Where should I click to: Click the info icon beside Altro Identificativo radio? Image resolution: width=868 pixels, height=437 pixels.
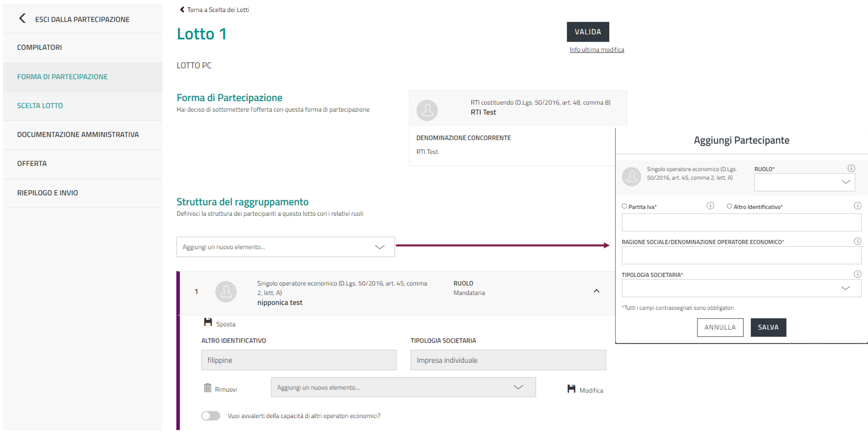(x=858, y=206)
